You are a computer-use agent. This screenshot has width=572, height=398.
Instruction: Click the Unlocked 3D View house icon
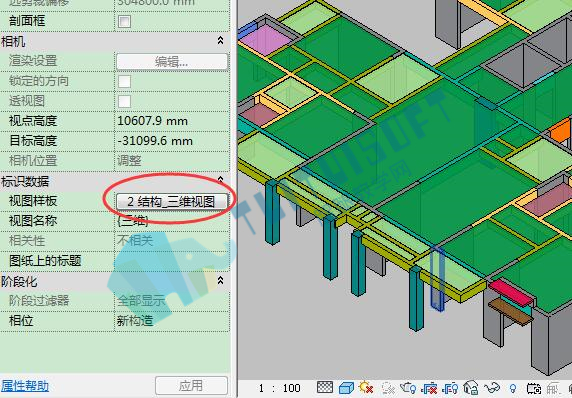(x=471, y=387)
